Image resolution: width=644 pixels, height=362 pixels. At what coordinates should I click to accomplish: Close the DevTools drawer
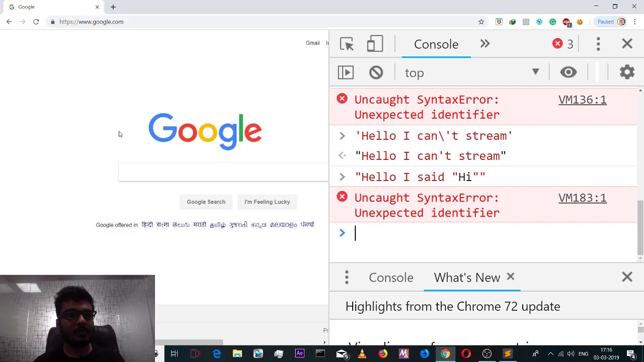pyautogui.click(x=627, y=277)
